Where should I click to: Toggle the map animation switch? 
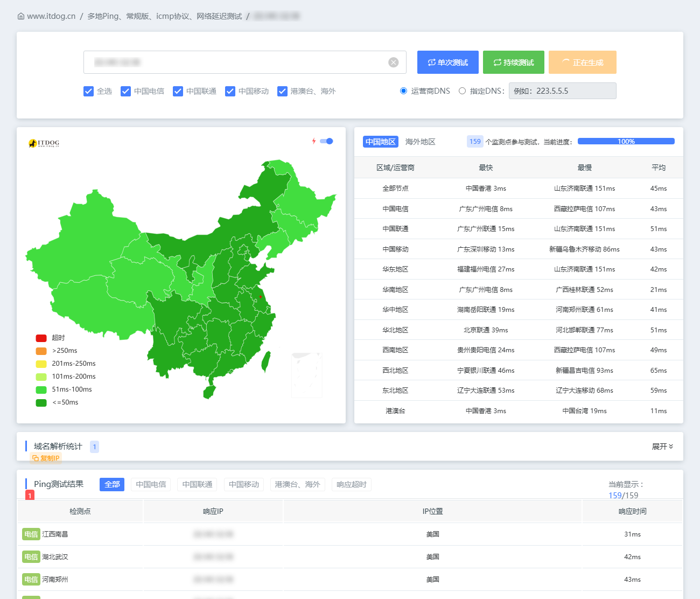327,141
